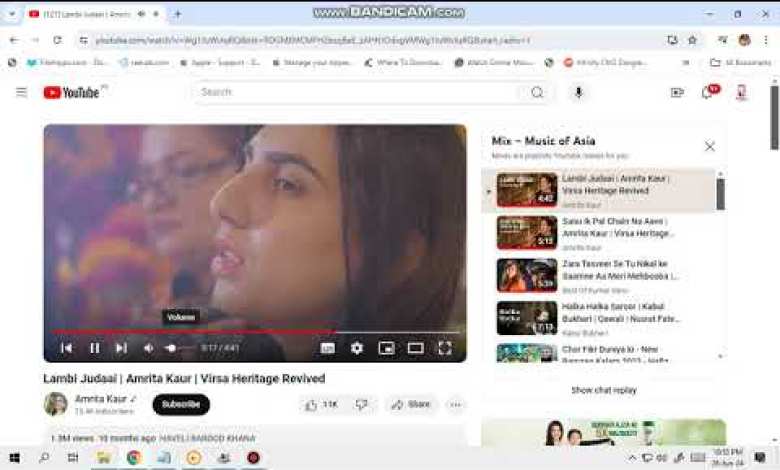Image resolution: width=780 pixels, height=470 pixels.
Task: Click the Subscribe button
Action: (181, 404)
